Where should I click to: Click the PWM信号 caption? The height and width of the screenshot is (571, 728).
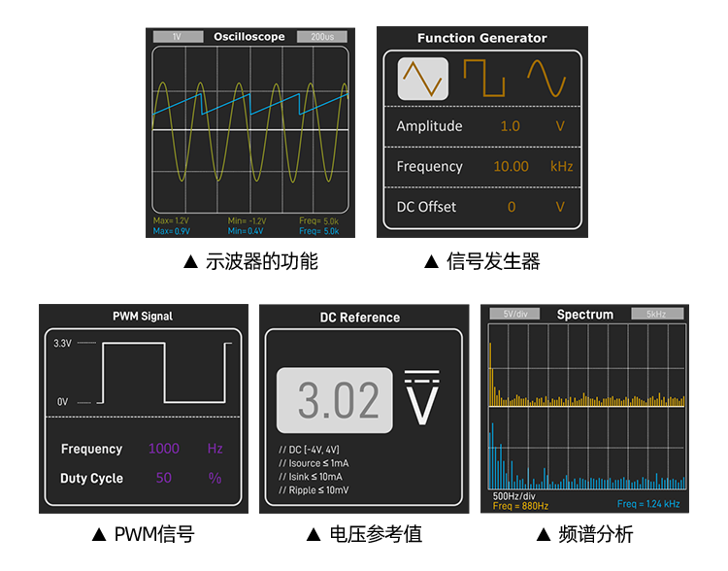pos(154,534)
